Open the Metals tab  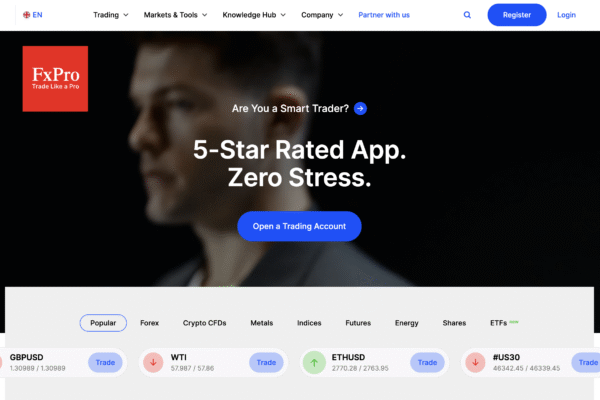coord(262,323)
